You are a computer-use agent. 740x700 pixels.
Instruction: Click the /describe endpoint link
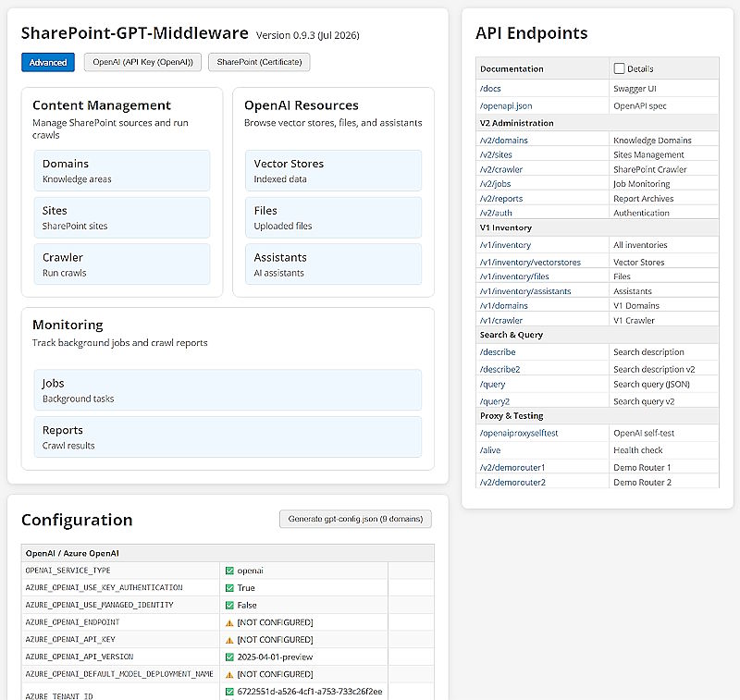pyautogui.click(x=498, y=352)
